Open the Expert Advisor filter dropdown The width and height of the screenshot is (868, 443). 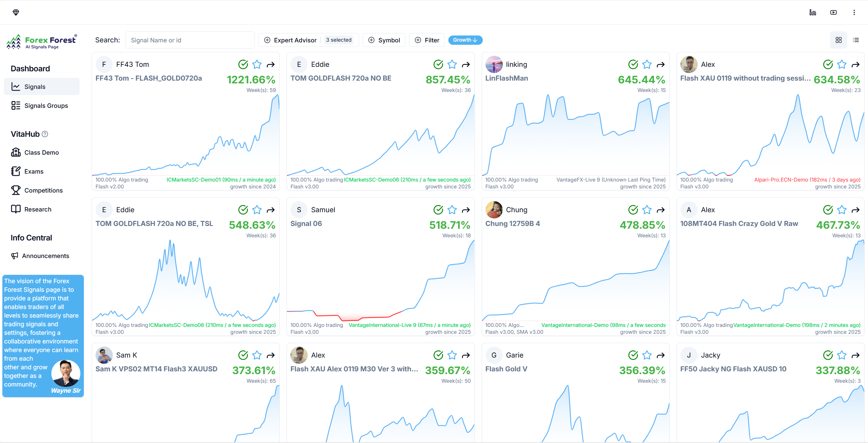pyautogui.click(x=308, y=40)
